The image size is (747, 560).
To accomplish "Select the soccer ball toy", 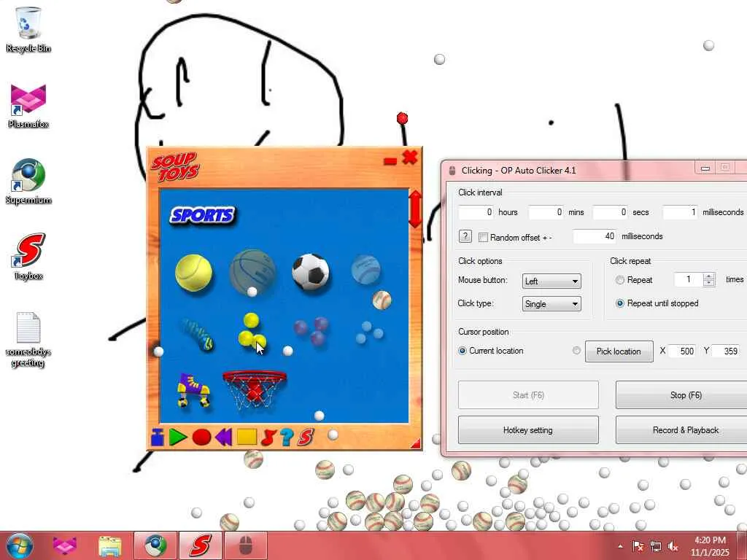I will tap(310, 271).
